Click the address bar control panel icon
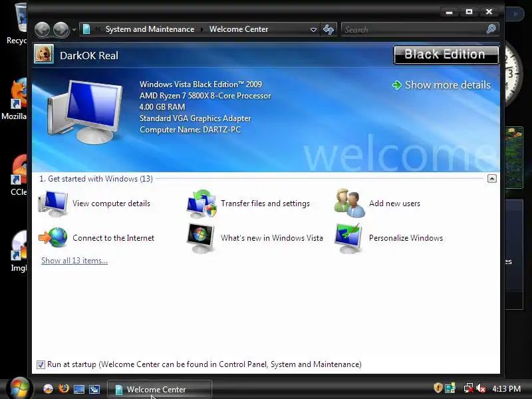 [x=86, y=29]
